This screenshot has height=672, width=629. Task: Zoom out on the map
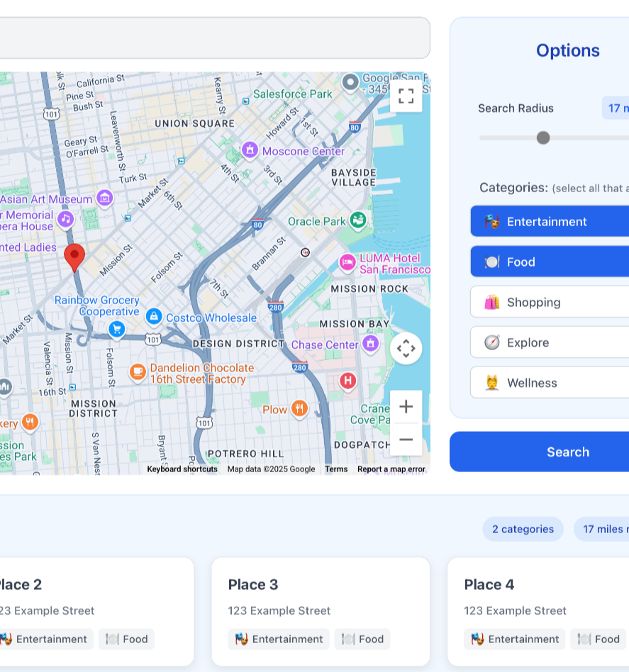(406, 439)
